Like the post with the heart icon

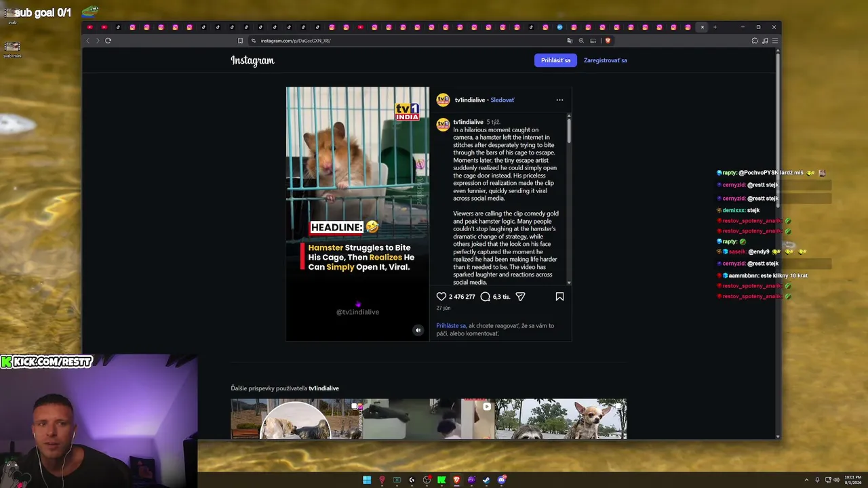tap(441, 297)
